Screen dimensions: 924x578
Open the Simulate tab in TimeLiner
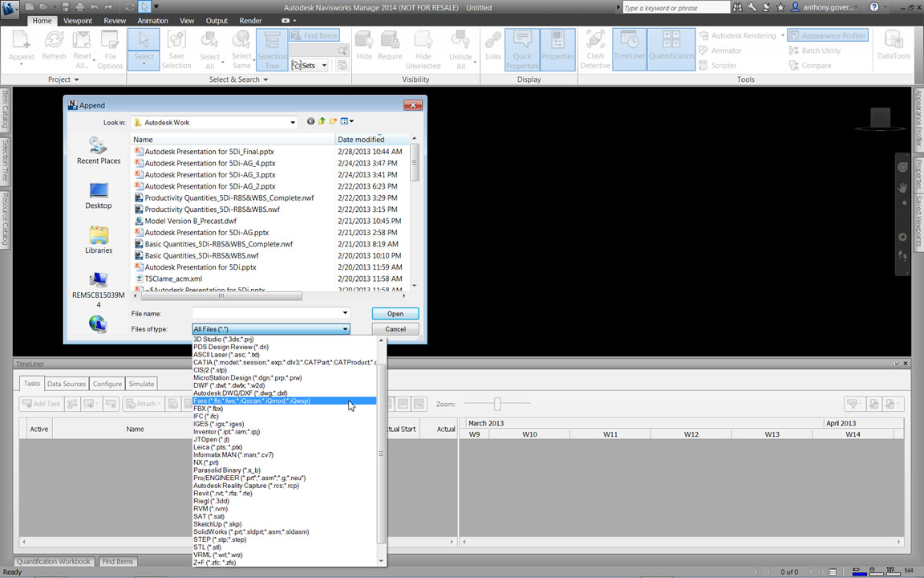[141, 384]
